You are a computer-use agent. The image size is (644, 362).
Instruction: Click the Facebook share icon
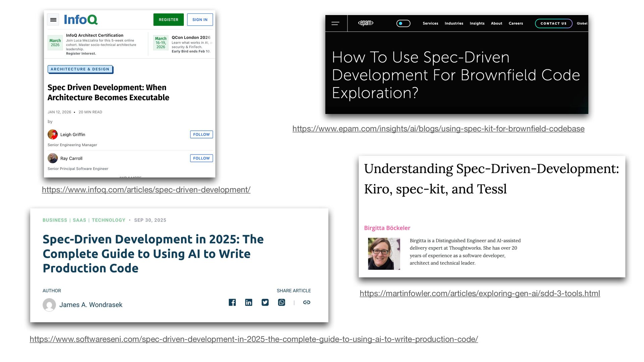click(x=232, y=302)
